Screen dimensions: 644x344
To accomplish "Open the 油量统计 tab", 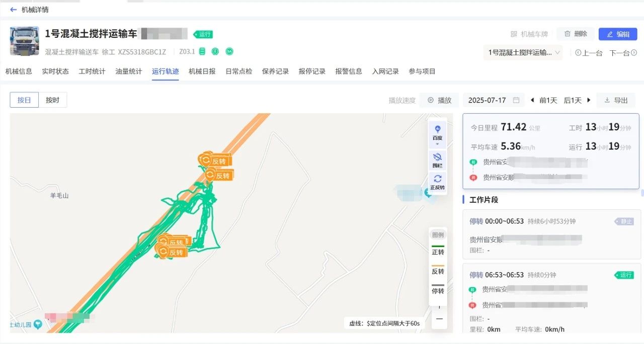I will (129, 71).
